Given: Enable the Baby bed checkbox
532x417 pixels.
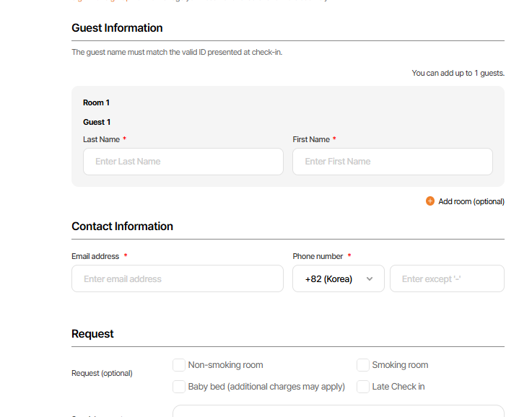Looking at the screenshot, I should [x=179, y=387].
